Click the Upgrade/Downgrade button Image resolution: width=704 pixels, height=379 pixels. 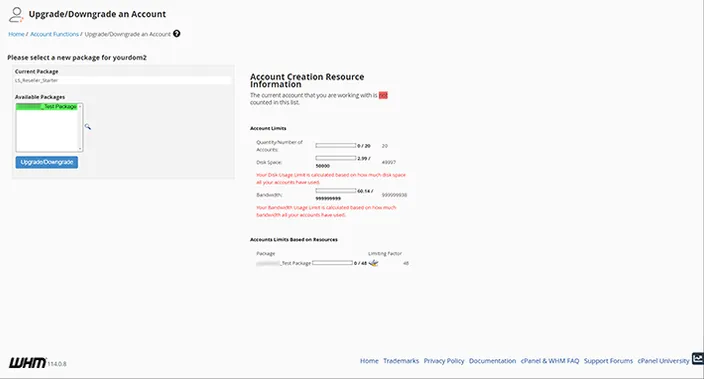47,162
